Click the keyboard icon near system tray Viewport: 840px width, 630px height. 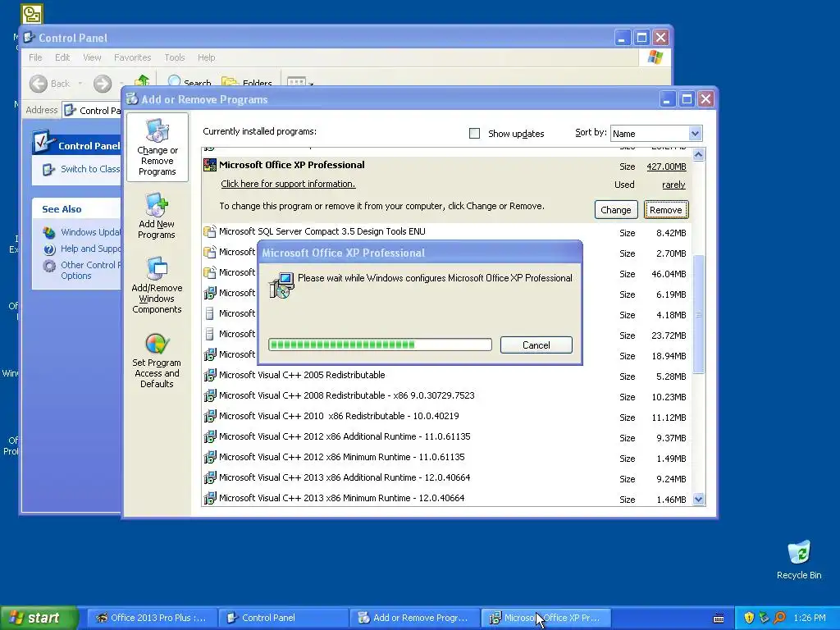click(719, 619)
